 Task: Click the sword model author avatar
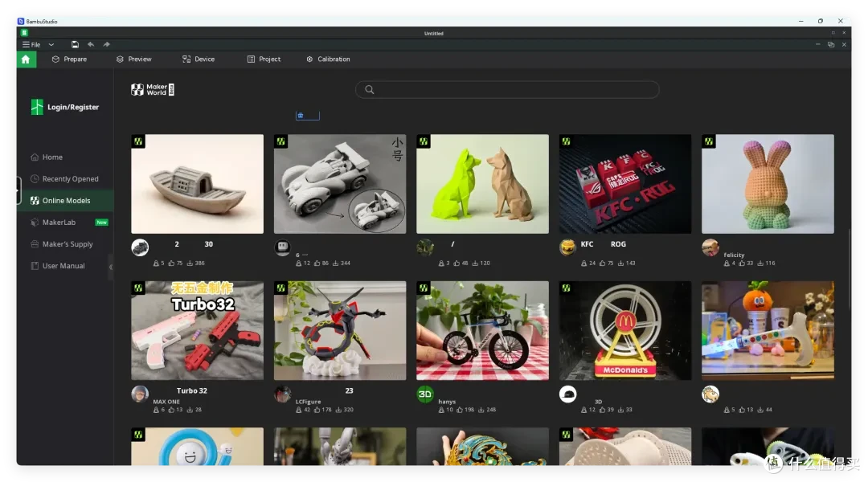pos(710,394)
